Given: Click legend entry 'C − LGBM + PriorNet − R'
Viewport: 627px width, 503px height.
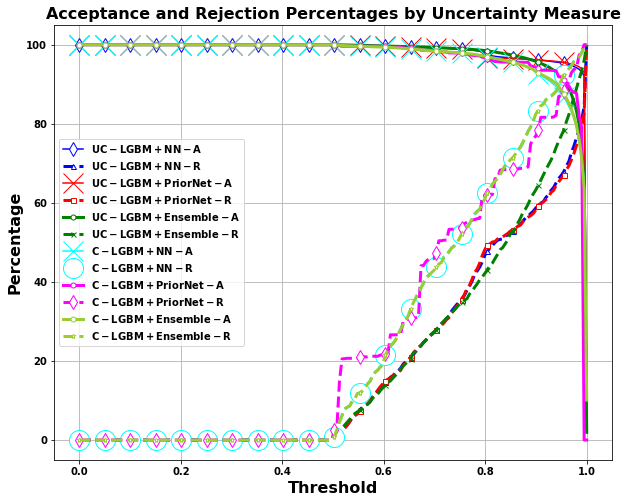Looking at the screenshot, I should click(x=158, y=302).
